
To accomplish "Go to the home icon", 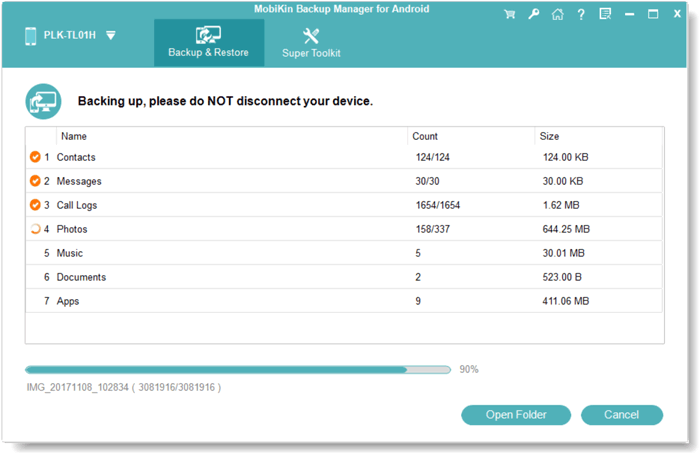I will pos(558,15).
